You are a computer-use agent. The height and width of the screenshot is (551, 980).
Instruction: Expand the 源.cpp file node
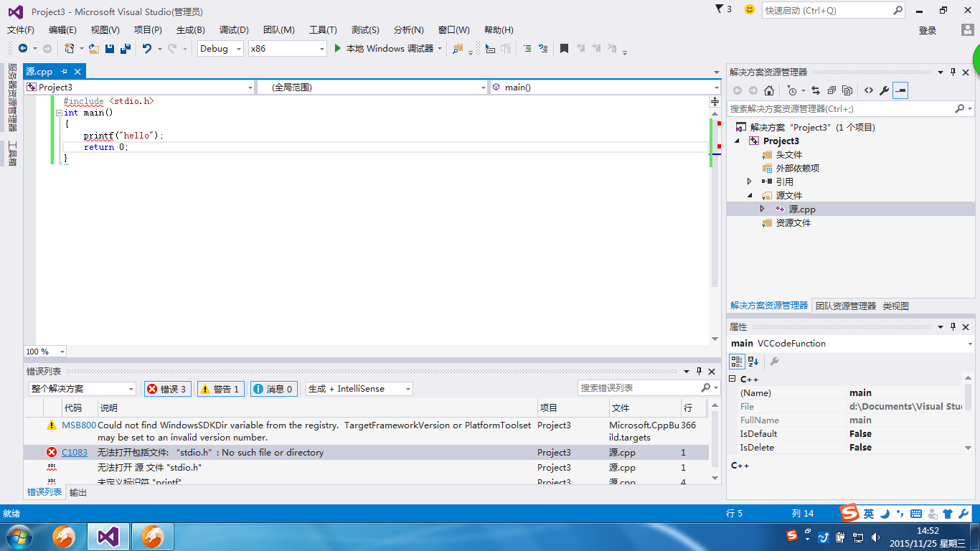(763, 209)
